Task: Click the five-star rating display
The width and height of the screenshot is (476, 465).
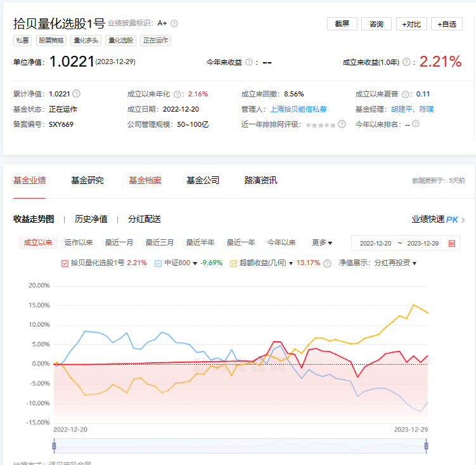Action: (x=321, y=125)
